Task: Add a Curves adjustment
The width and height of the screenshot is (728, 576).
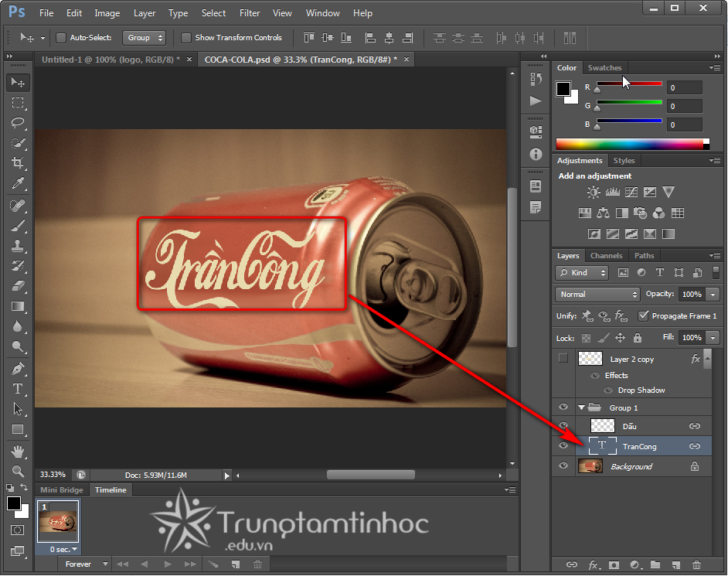Action: click(x=631, y=192)
